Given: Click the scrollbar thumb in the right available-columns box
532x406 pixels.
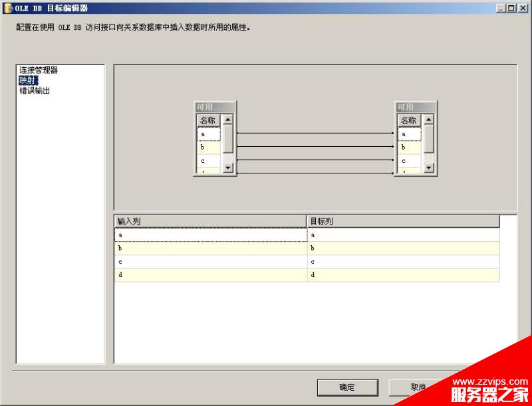Looking at the screenshot, I should pos(428,139).
